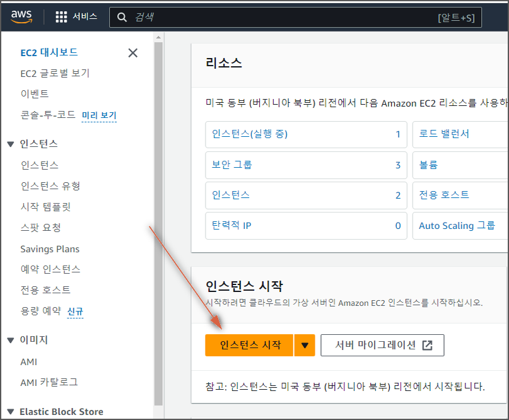Open the dropdown arrow next to 인스턴스 시작
Screen dimensions: 509x420
[305, 346]
